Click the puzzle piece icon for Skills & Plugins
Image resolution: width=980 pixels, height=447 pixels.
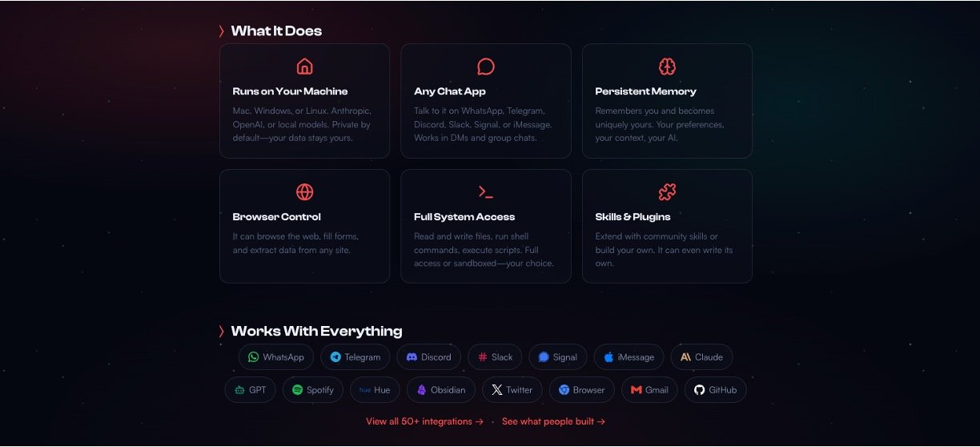click(x=667, y=192)
